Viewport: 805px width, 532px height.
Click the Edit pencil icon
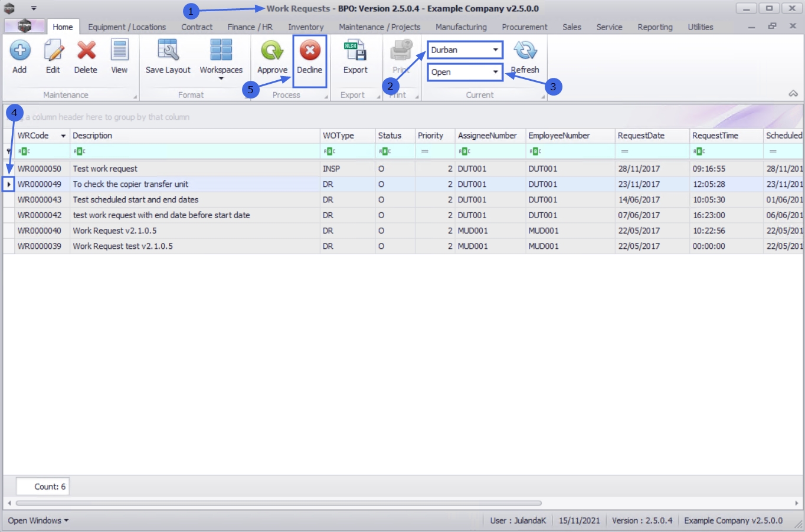(53, 50)
